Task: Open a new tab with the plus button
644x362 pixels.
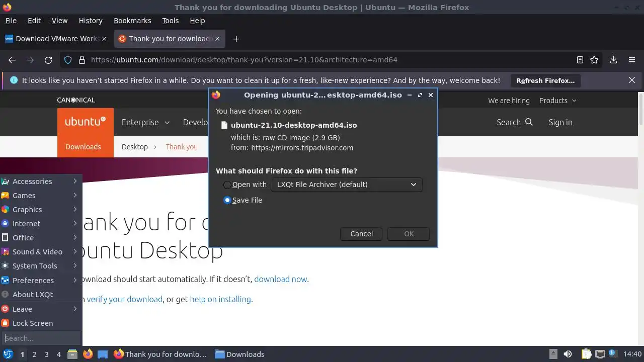Action: (x=236, y=39)
